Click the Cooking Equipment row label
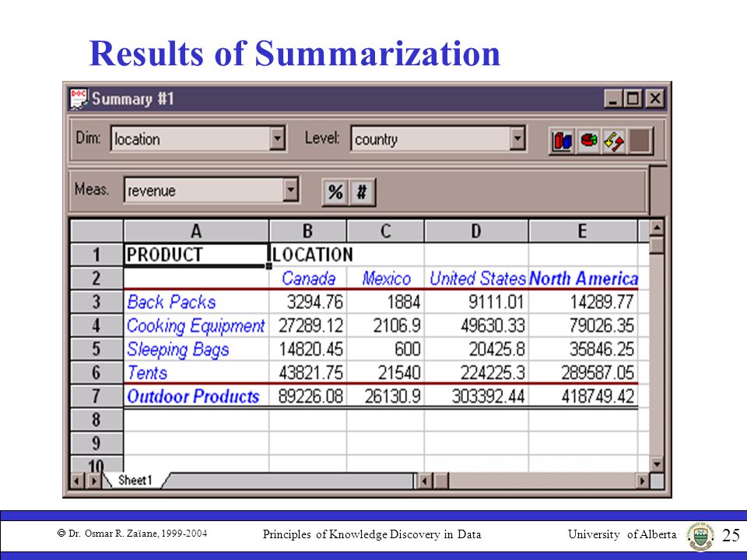The width and height of the screenshot is (747, 560). pyautogui.click(x=195, y=326)
